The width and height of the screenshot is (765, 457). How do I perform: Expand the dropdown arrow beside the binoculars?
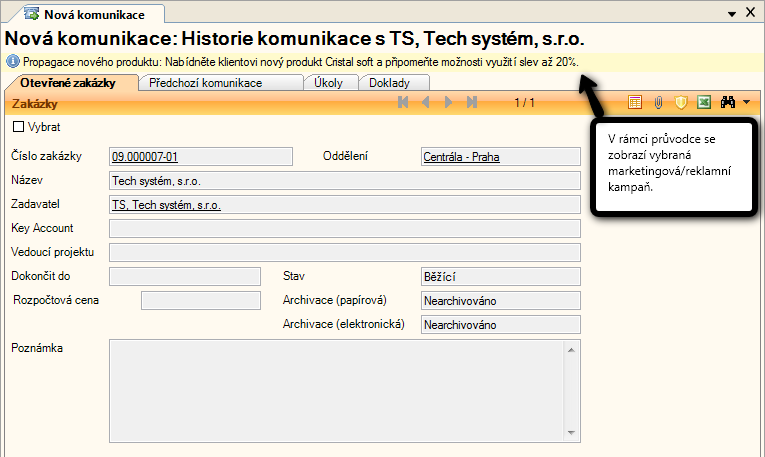pyautogui.click(x=746, y=103)
